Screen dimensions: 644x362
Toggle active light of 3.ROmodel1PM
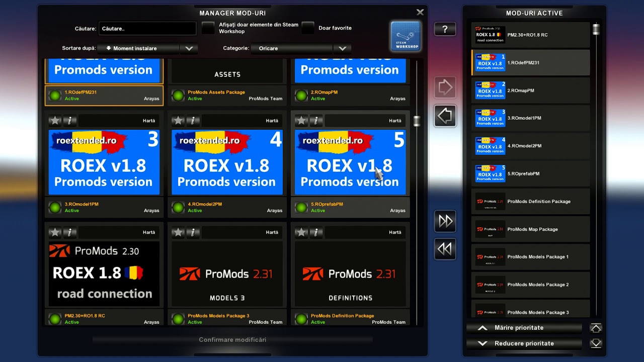(55, 207)
